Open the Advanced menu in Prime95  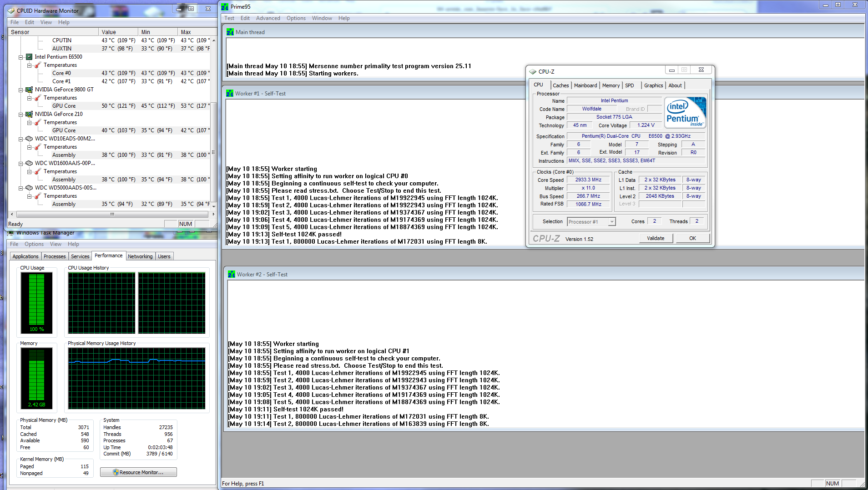[268, 18]
